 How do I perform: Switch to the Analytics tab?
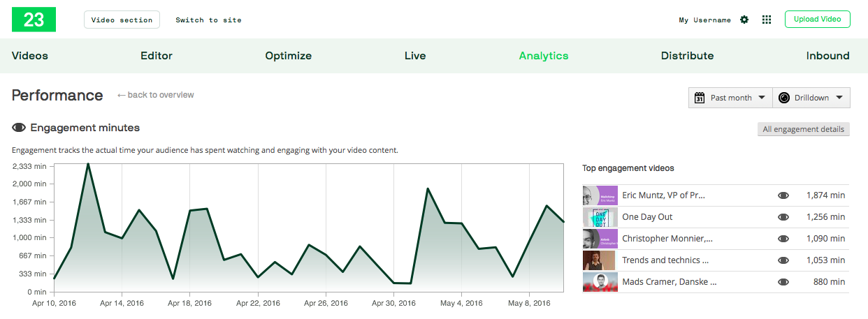coord(544,56)
